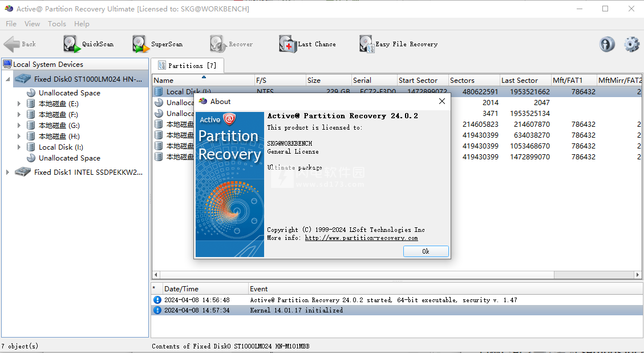Expand the 本地磁盘 (F:) node

[19, 115]
